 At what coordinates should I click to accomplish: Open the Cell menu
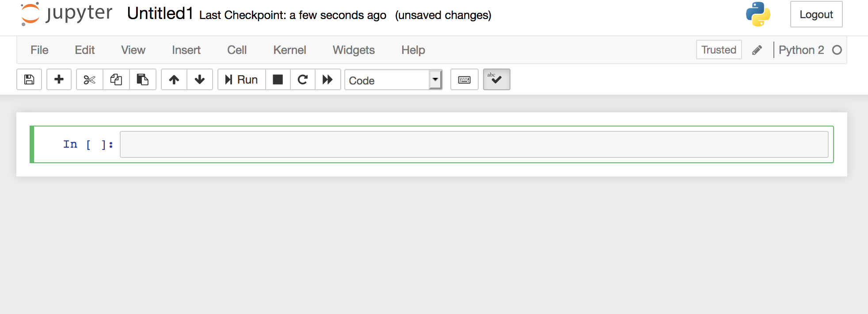coord(237,50)
